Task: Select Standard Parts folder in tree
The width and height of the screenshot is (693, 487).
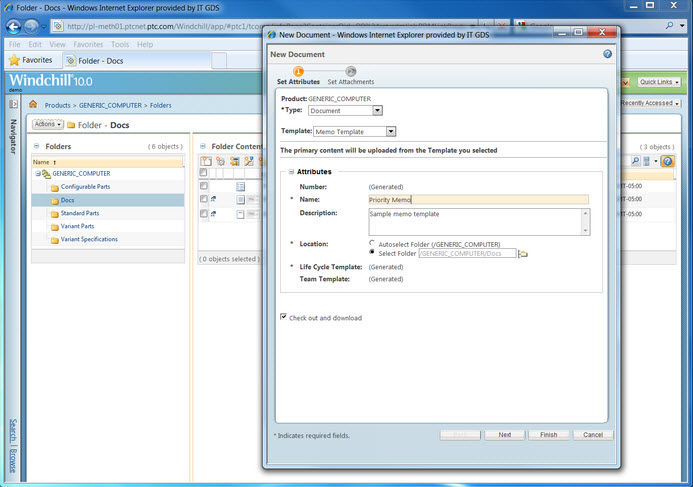Action: point(80,213)
